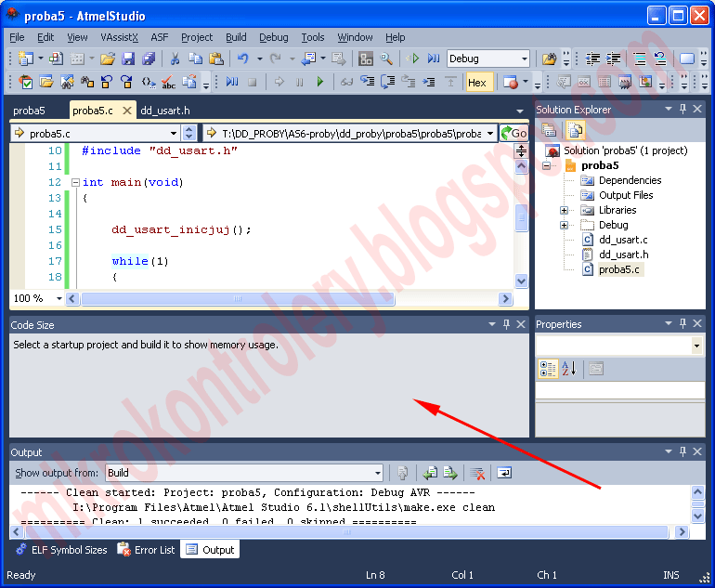715x588 pixels.
Task: Click the Undo arrow icon
Action: (242, 59)
